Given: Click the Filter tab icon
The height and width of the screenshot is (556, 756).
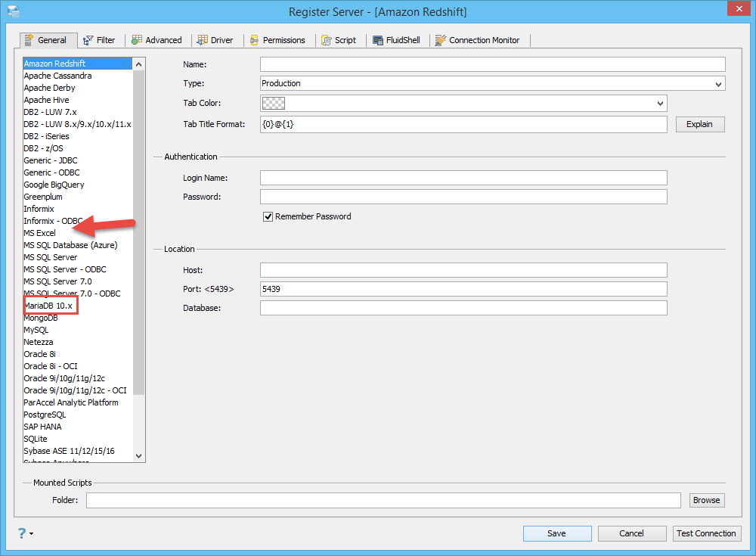Looking at the screenshot, I should 88,41.
